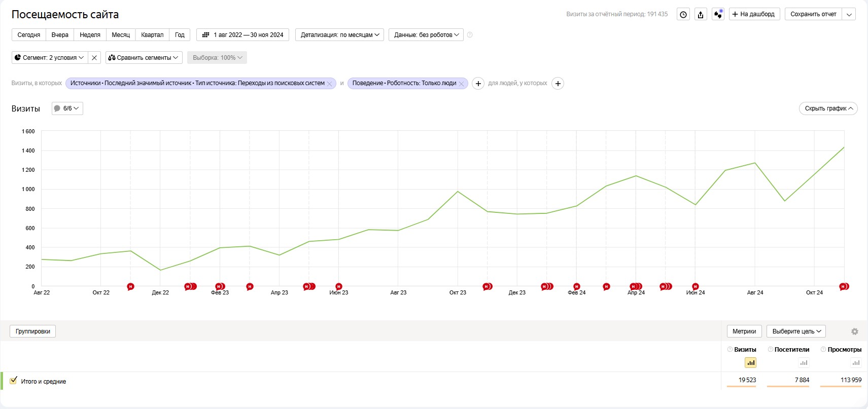The height and width of the screenshot is (409, 868).
Task: Open the Выберите цель dropdown
Action: 796,331
